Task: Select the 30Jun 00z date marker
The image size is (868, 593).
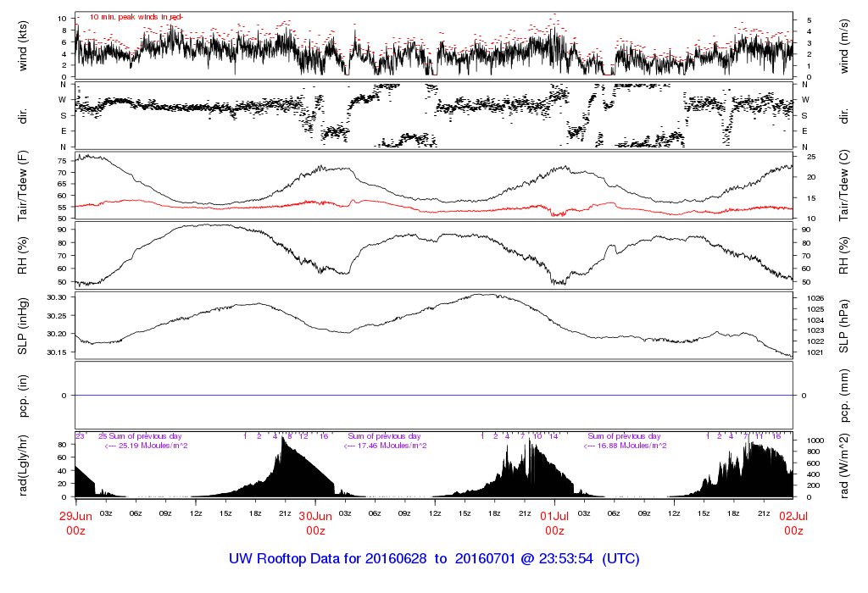Action: pos(315,523)
